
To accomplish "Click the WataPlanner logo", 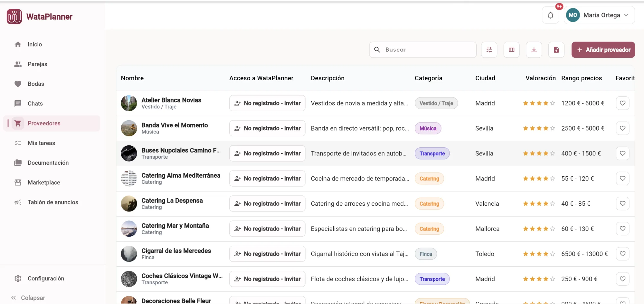I will 40,17.
